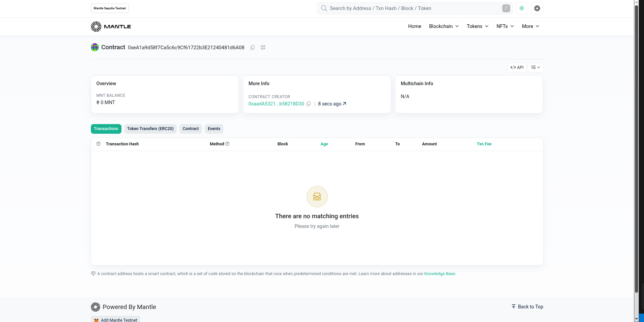Switch to the Token Transfers (ERC20) tab
The image size is (644, 322).
pyautogui.click(x=150, y=129)
